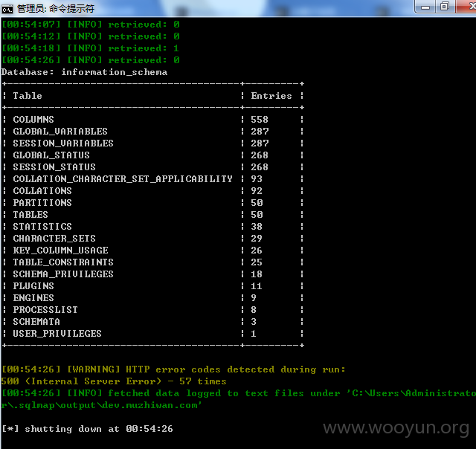This screenshot has width=476, height=449.
Task: Click the Database: information_schema line
Action: pos(84,72)
